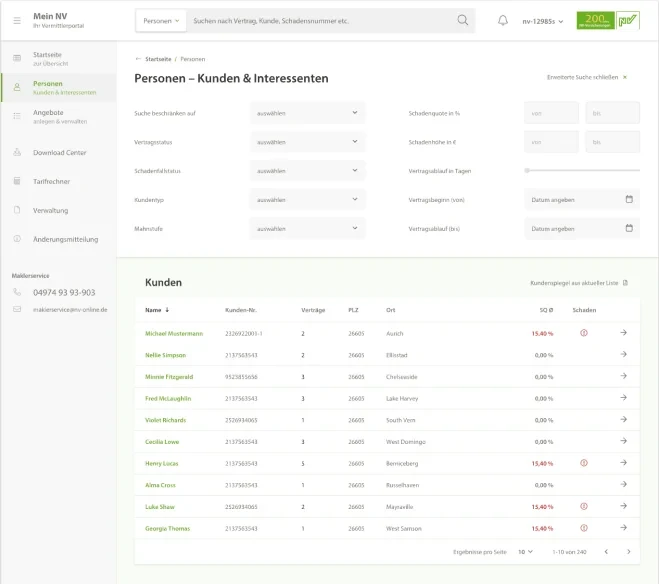Click Kundenspiegel aus aktueller Liste

[579, 283]
